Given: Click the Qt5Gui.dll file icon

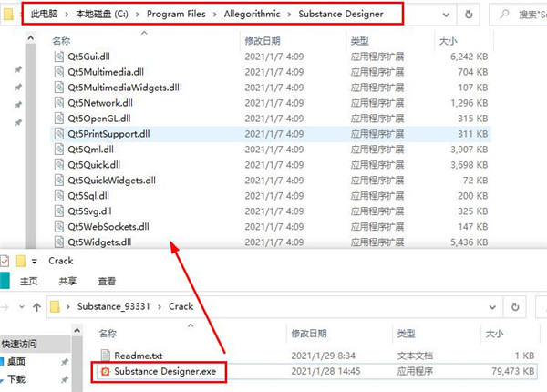Looking at the screenshot, I should tap(59, 57).
